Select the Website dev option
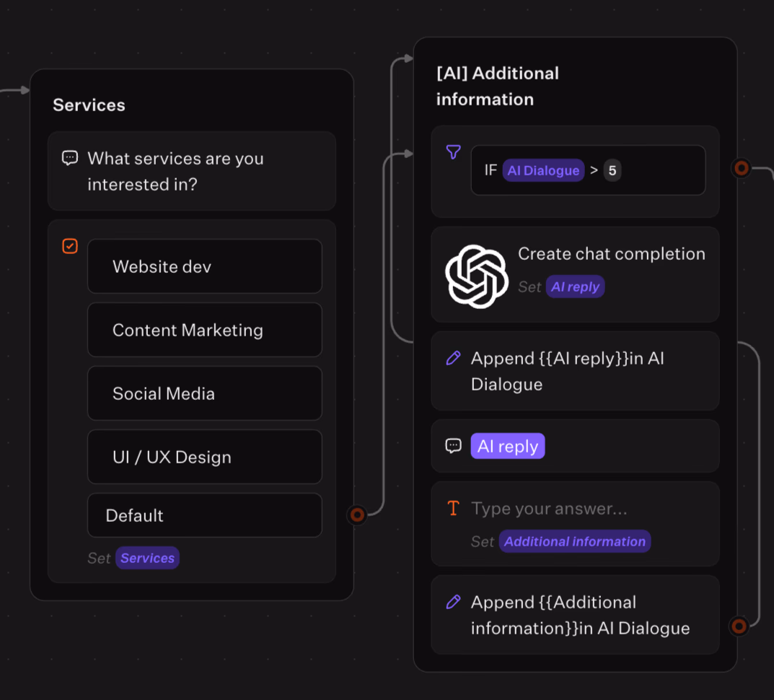 coord(205,267)
